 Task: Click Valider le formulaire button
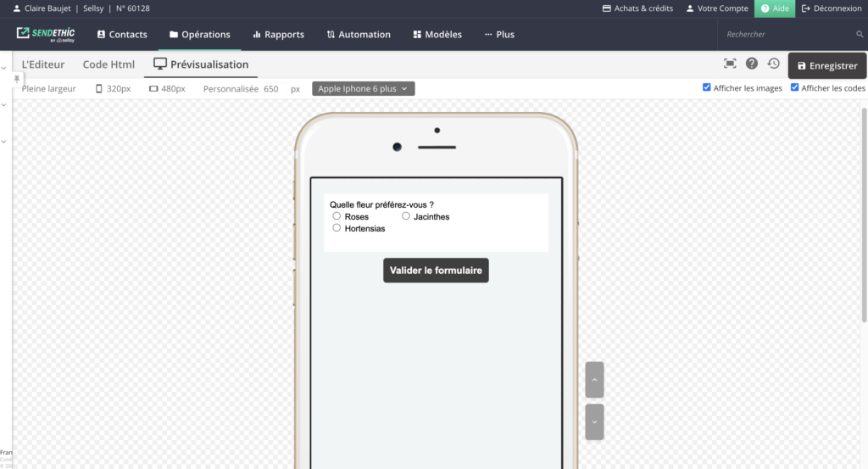tap(436, 271)
